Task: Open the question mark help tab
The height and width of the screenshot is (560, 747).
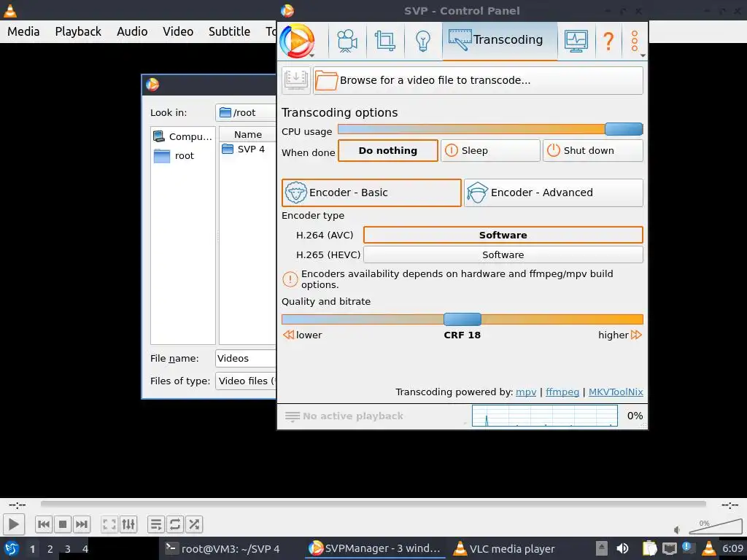Action: (x=608, y=41)
